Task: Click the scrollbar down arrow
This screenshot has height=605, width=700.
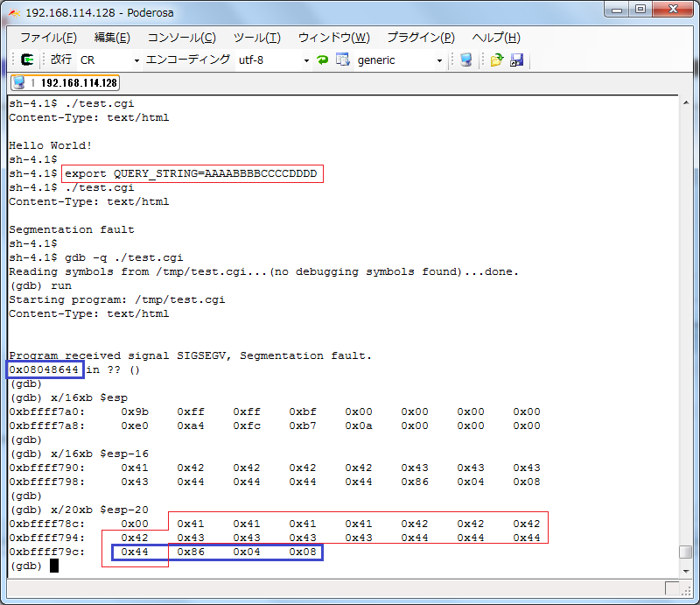Action: 686,571
